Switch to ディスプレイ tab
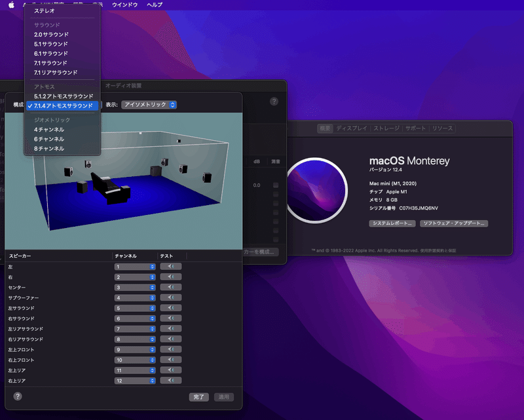The image size is (524, 420). click(x=352, y=128)
